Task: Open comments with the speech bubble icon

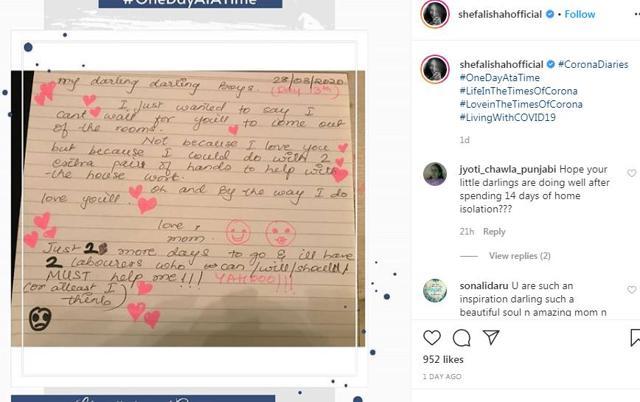Action: [462, 338]
